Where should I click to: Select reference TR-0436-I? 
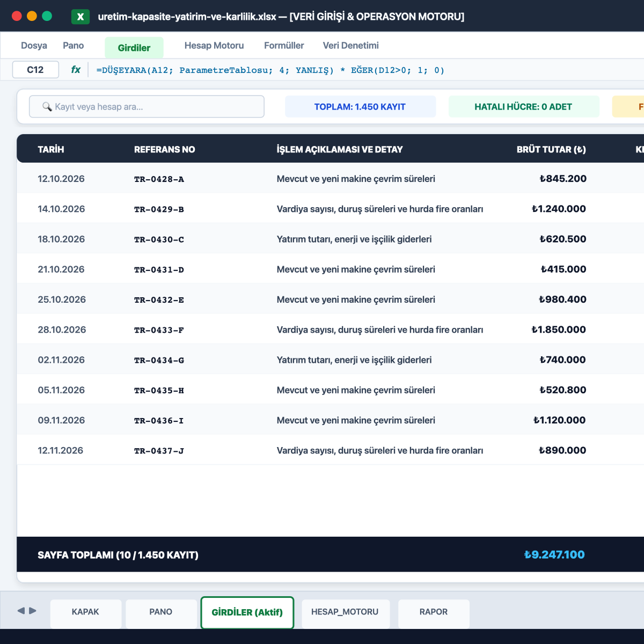159,420
